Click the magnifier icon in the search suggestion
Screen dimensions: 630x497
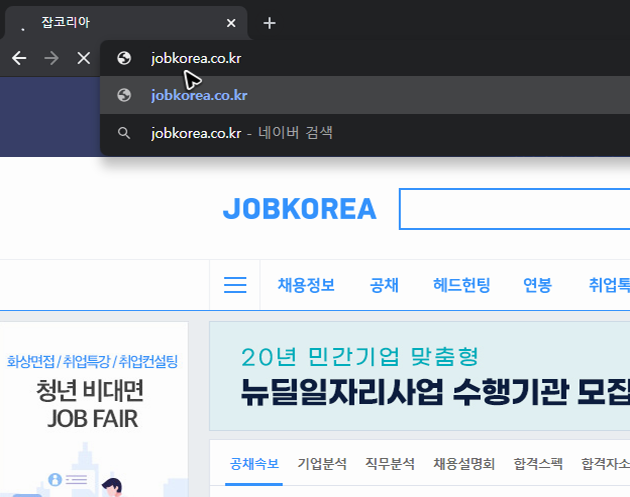click(124, 133)
